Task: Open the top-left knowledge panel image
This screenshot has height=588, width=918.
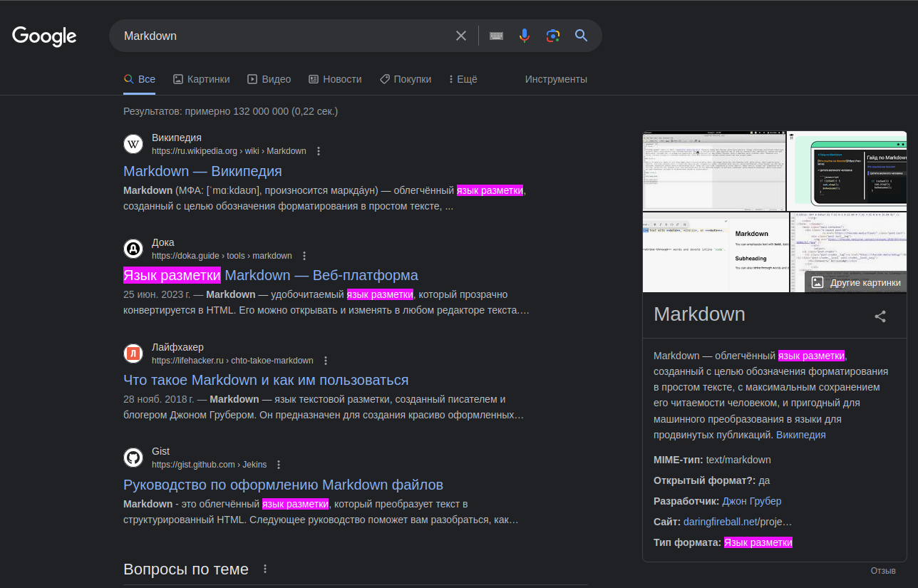Action: point(714,170)
